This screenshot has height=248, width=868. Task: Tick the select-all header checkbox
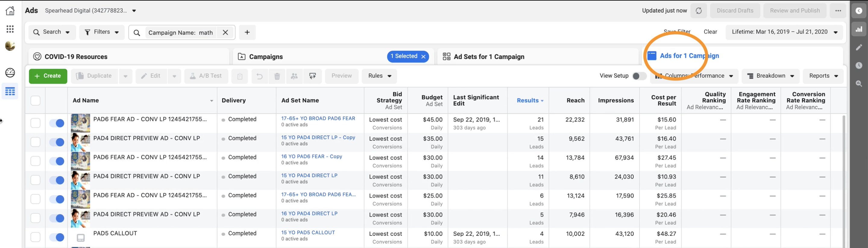click(x=35, y=100)
